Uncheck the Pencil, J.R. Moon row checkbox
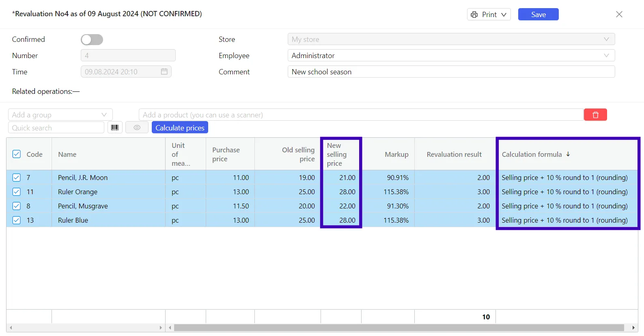This screenshot has height=336, width=644. tap(17, 178)
